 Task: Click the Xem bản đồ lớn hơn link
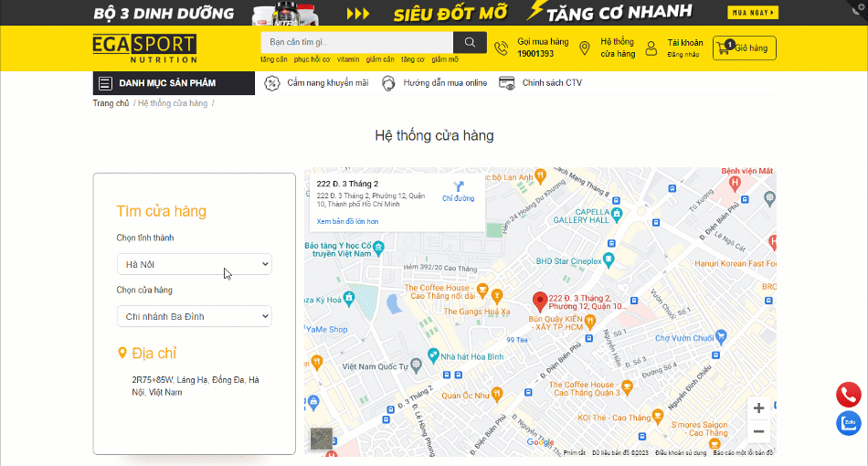click(347, 221)
